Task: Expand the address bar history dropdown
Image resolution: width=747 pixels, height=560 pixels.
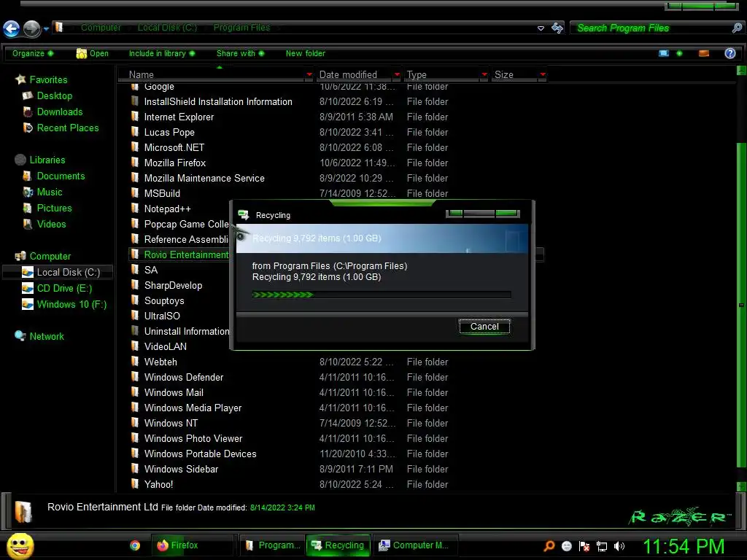Action: point(541,28)
